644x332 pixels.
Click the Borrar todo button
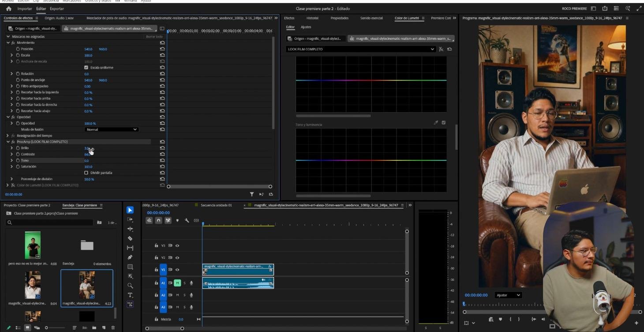(x=154, y=37)
